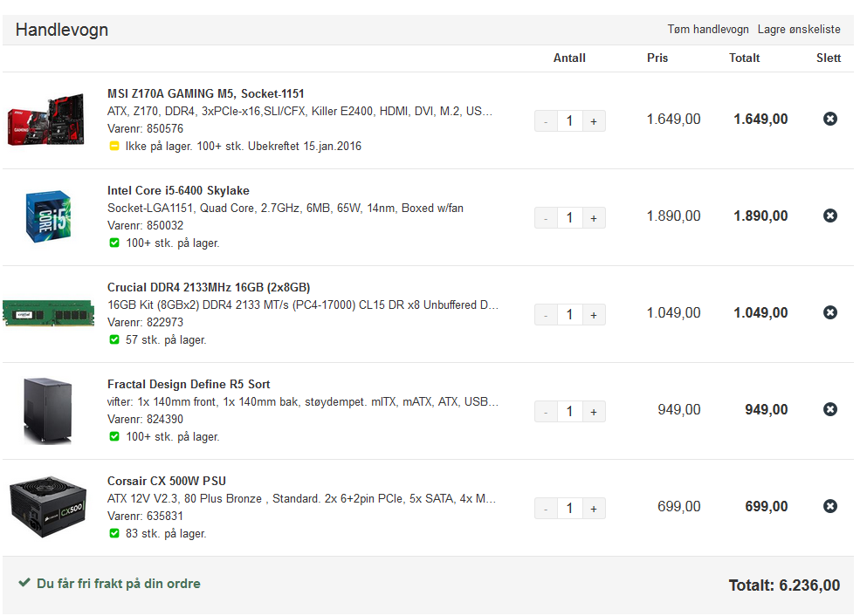Delete Fractal Design Define R5 item
This screenshot has width=860, height=616.
pyautogui.click(x=829, y=409)
